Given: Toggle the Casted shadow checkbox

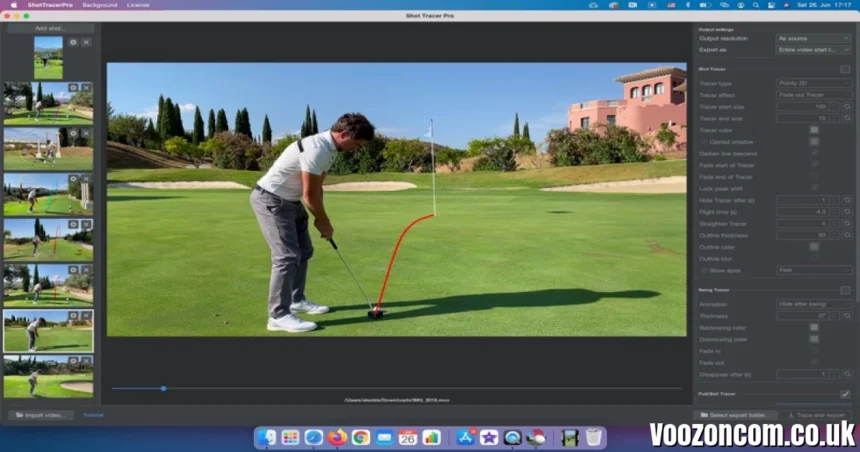Looking at the screenshot, I should [x=703, y=142].
